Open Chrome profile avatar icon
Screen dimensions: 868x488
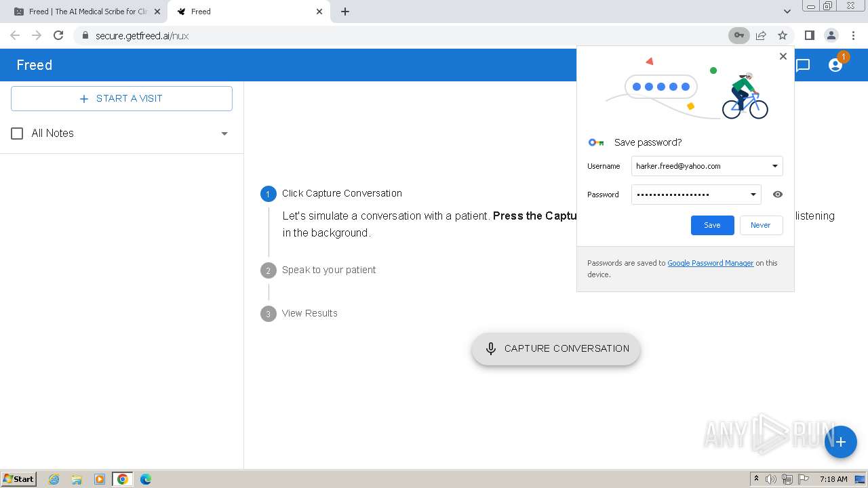click(x=831, y=35)
